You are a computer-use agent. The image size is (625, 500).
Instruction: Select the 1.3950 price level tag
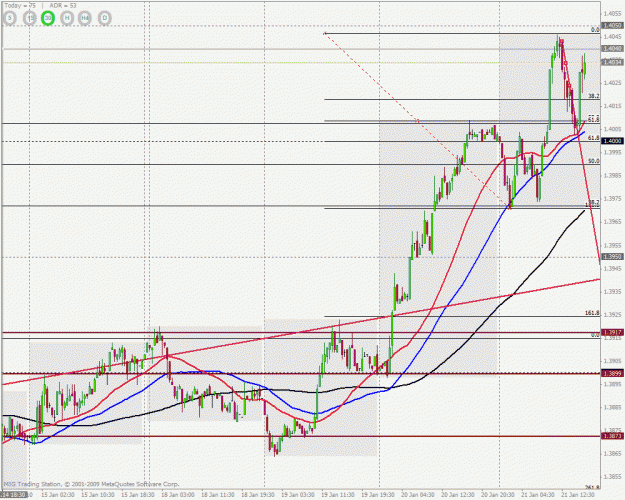(613, 257)
